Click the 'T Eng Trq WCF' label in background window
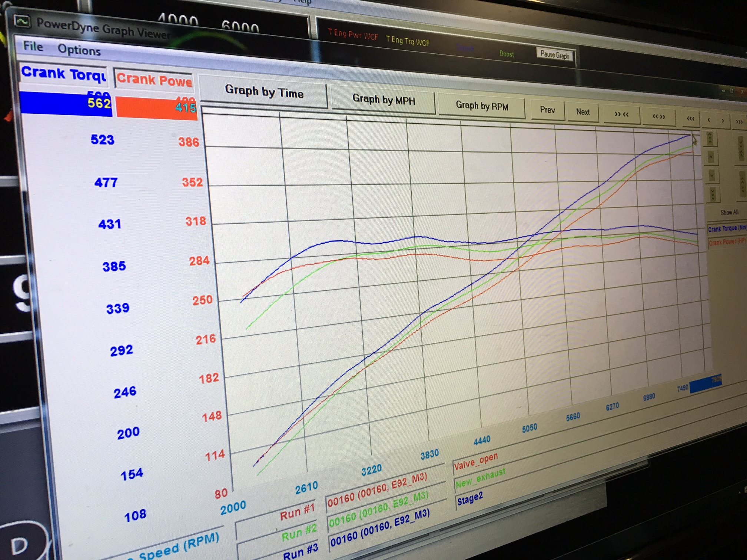 (408, 41)
